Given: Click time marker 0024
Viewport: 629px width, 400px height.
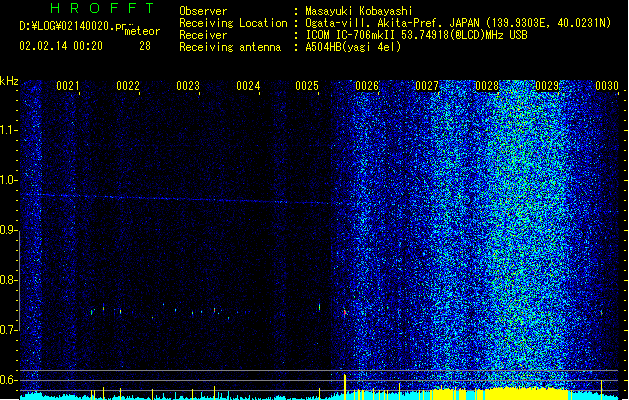Looking at the screenshot, I should [x=248, y=86].
